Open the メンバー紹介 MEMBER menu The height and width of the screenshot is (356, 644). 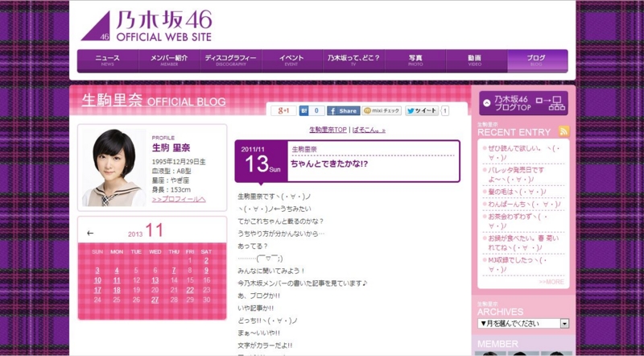click(x=169, y=61)
